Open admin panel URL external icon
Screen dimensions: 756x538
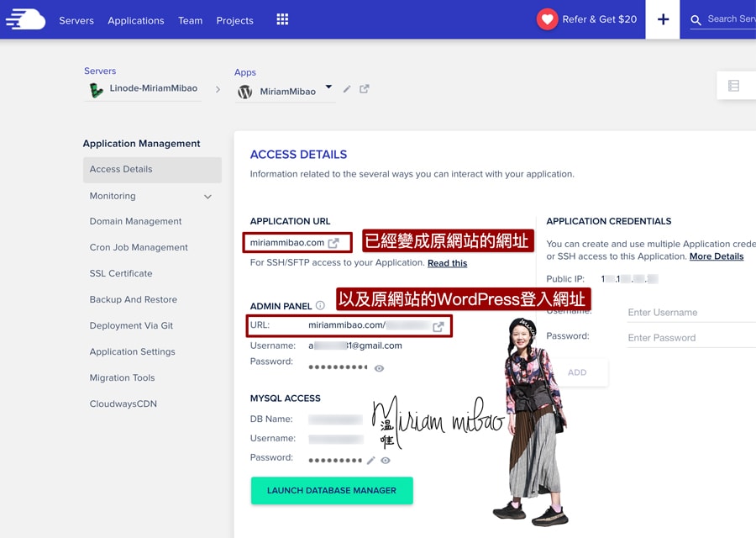click(438, 327)
